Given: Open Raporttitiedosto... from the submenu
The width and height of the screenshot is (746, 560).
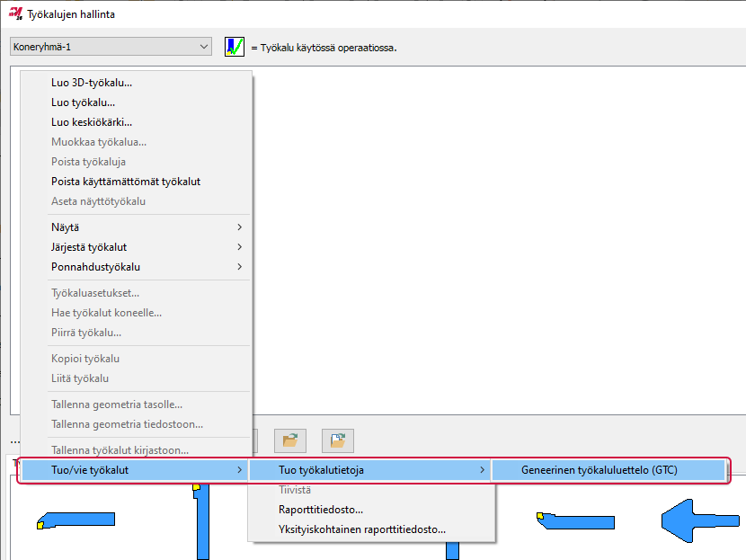Looking at the screenshot, I should 321,510.
